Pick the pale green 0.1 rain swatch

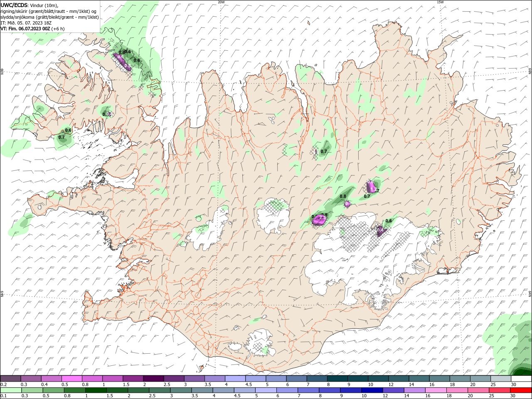pyautogui.click(x=11, y=390)
